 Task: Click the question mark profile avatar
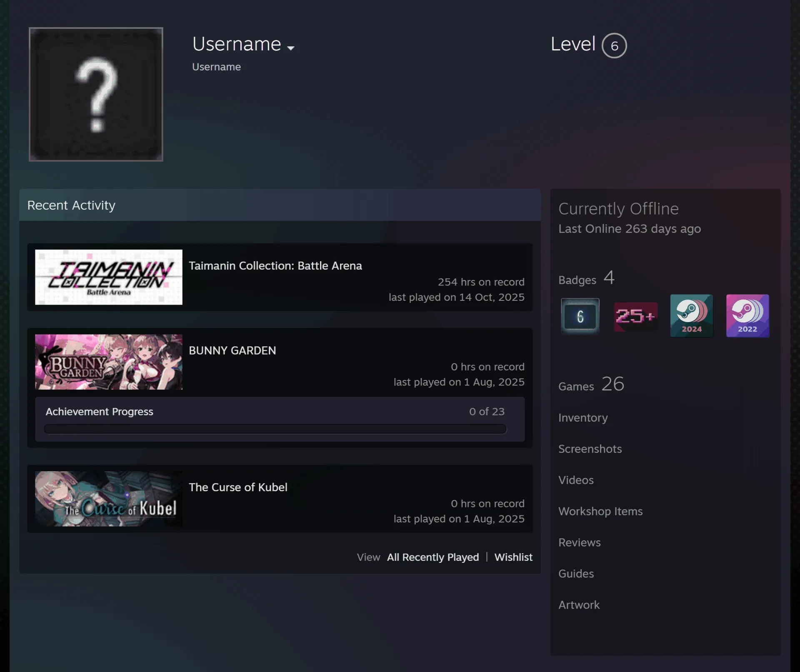[x=96, y=94]
